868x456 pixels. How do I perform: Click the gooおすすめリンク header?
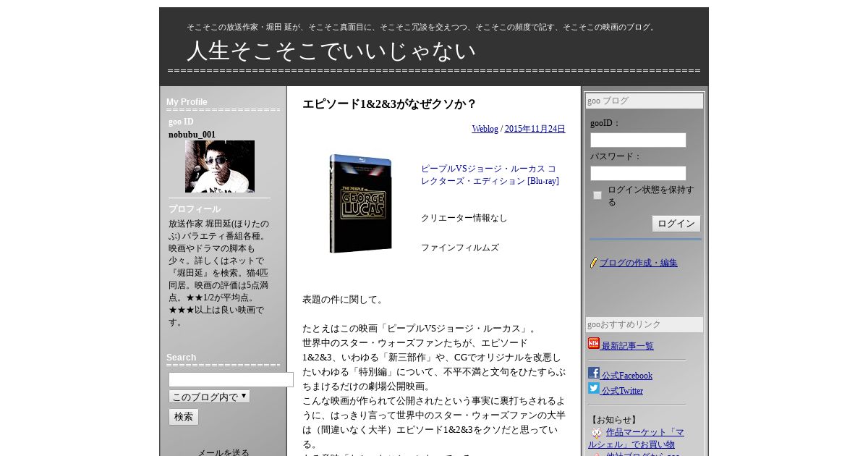coord(644,325)
